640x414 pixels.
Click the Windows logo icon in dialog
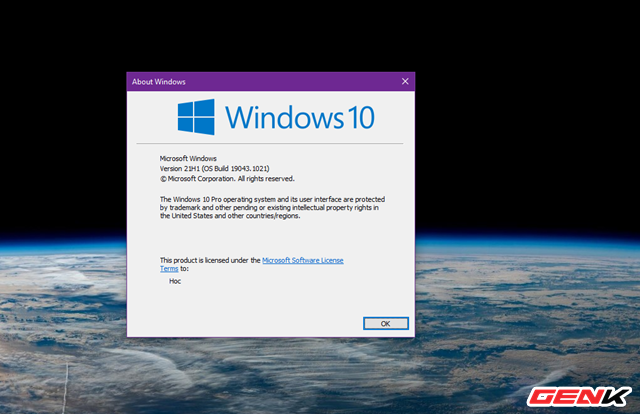(x=196, y=117)
